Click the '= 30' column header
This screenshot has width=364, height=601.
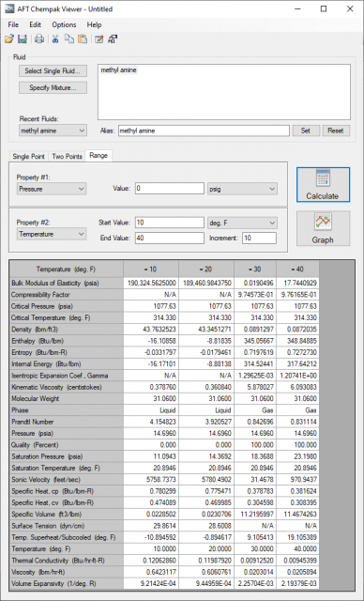coord(255,270)
